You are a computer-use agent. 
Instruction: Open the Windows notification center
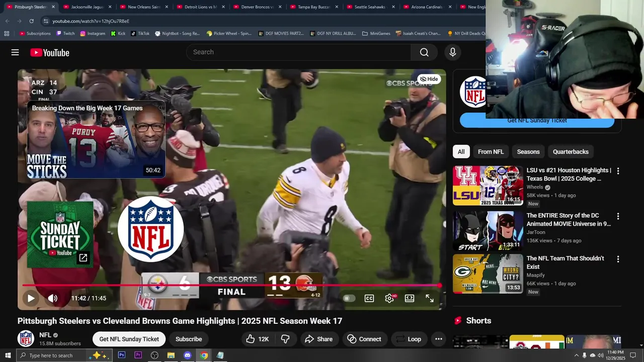point(633,355)
